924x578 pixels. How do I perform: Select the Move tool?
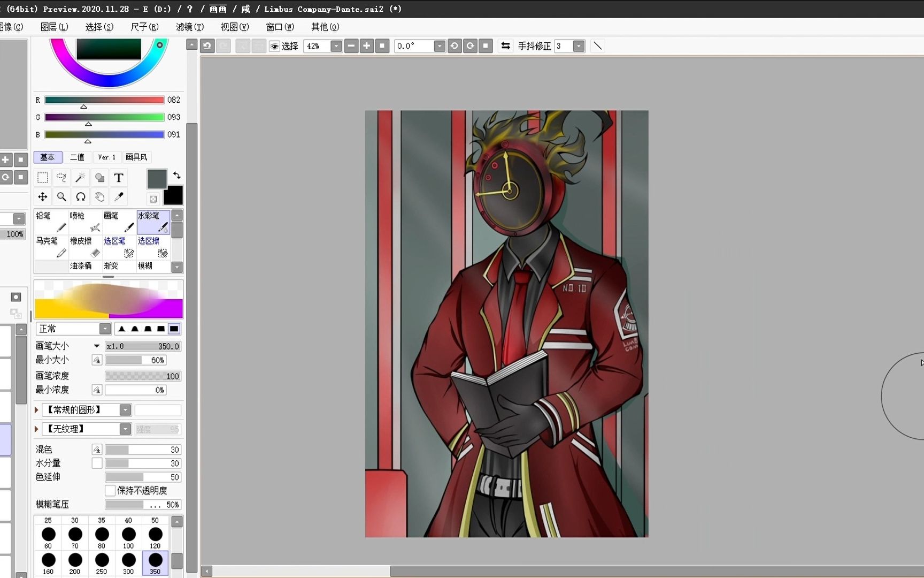pyautogui.click(x=43, y=197)
